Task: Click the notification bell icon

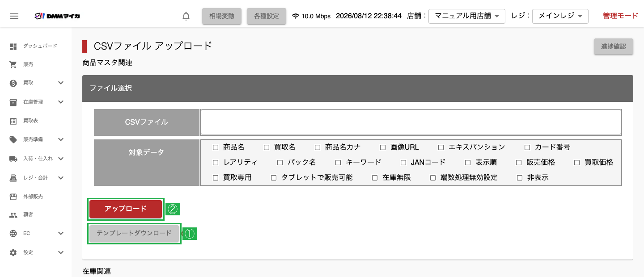Action: [186, 16]
